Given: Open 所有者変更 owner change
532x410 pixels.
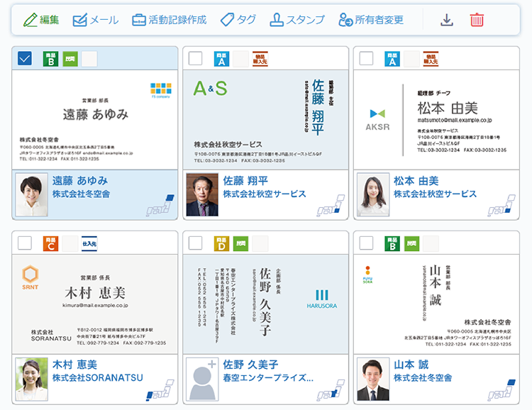Looking at the screenshot, I should pos(370,20).
